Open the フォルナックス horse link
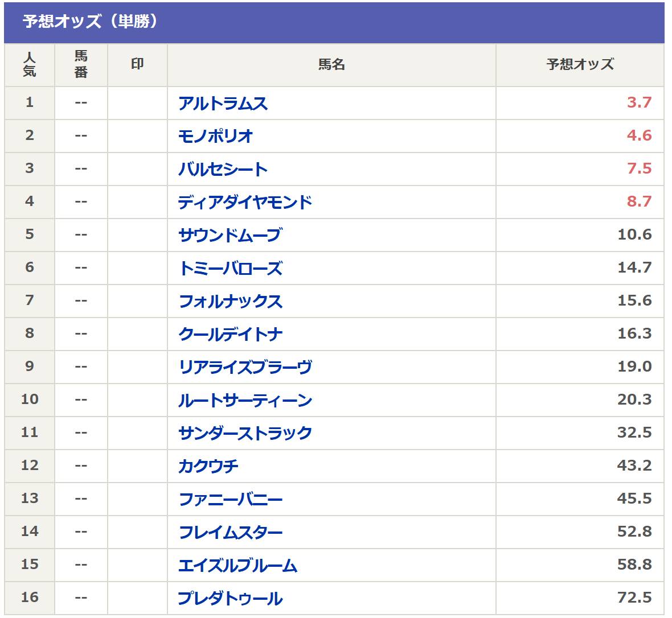 click(231, 301)
